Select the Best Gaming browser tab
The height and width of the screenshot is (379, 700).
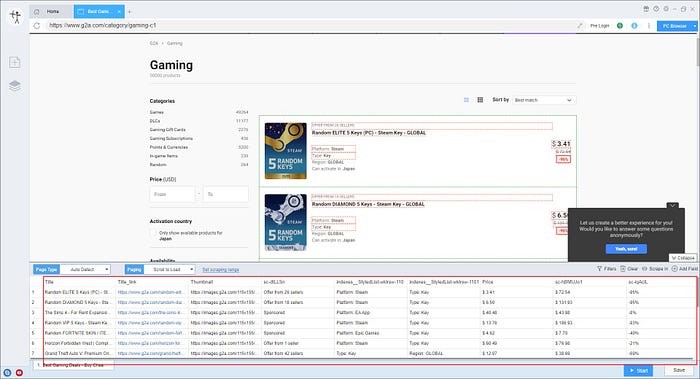[98, 12]
